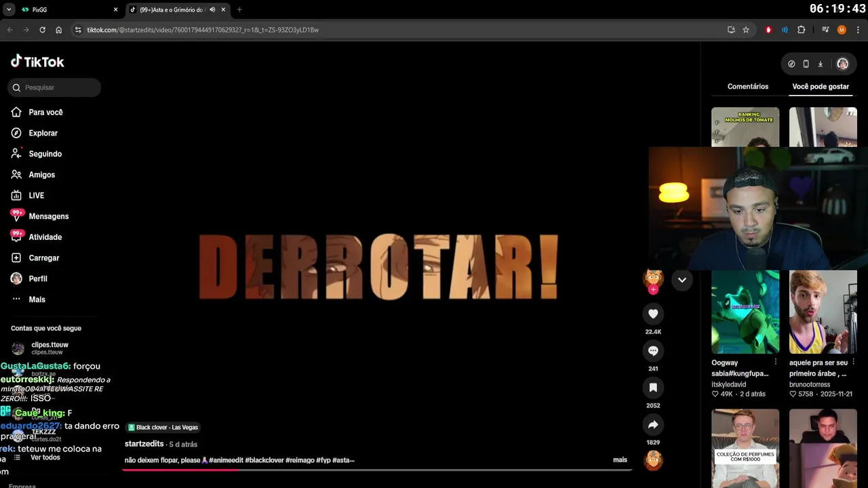Seek on the video progress bar
This screenshot has height=488, width=868.
(377, 469)
